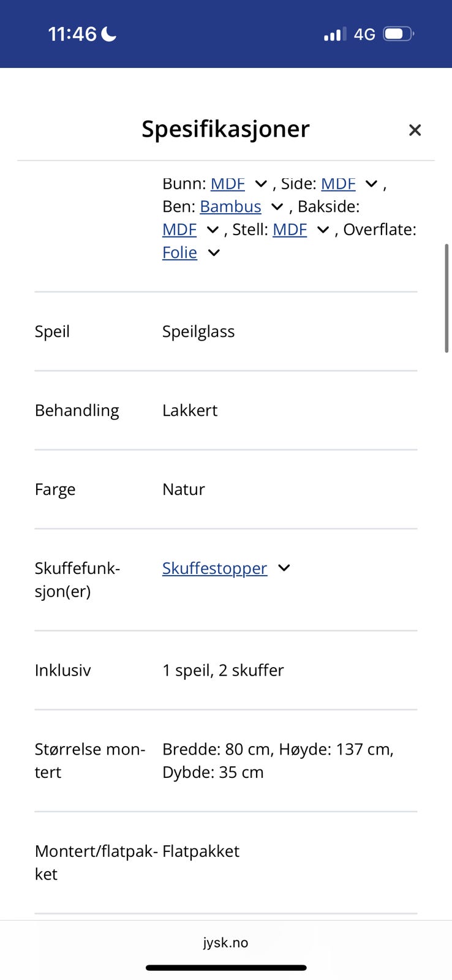Tap the cellular signal strength icon
This screenshot has width=452, height=980.
click(x=334, y=34)
